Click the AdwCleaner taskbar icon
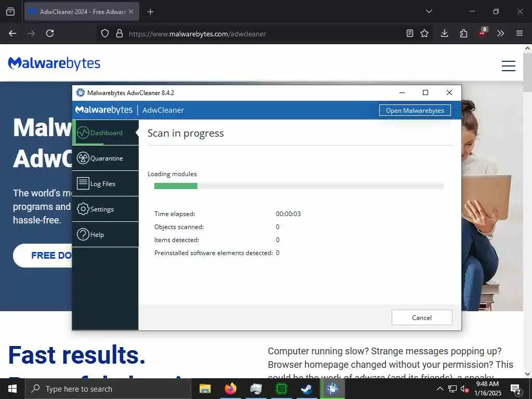This screenshot has height=399, width=532. coord(332,389)
